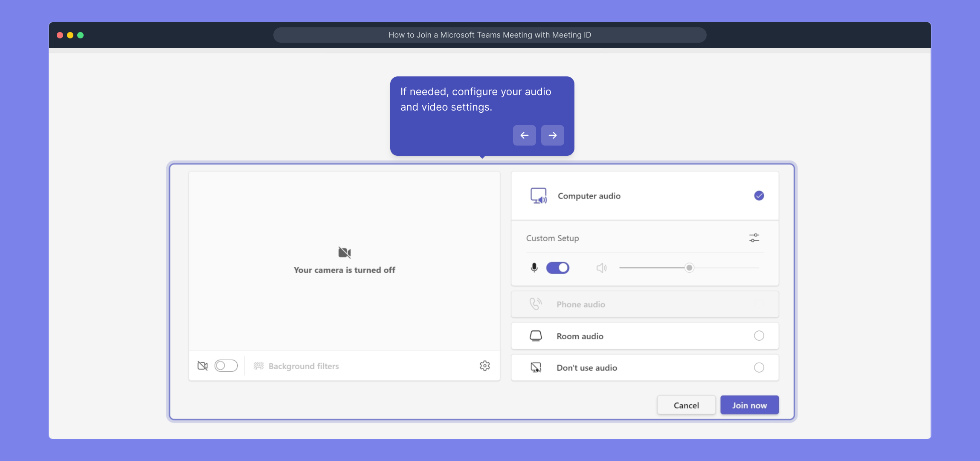
Task: Click the microphone icon
Action: coord(534,268)
